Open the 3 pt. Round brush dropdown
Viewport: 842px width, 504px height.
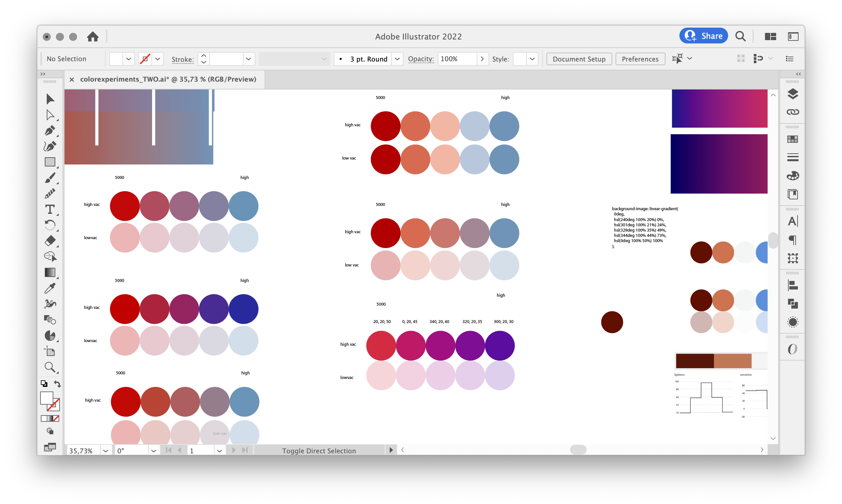click(397, 59)
